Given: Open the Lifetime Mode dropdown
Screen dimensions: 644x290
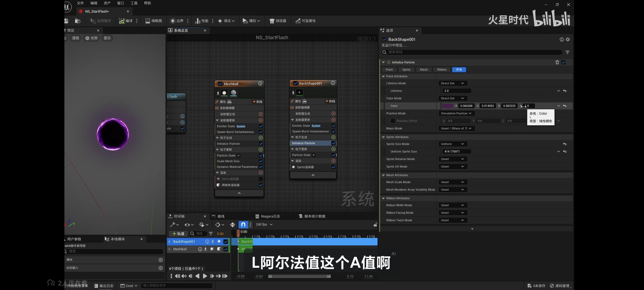Looking at the screenshot, I should pos(452,83).
